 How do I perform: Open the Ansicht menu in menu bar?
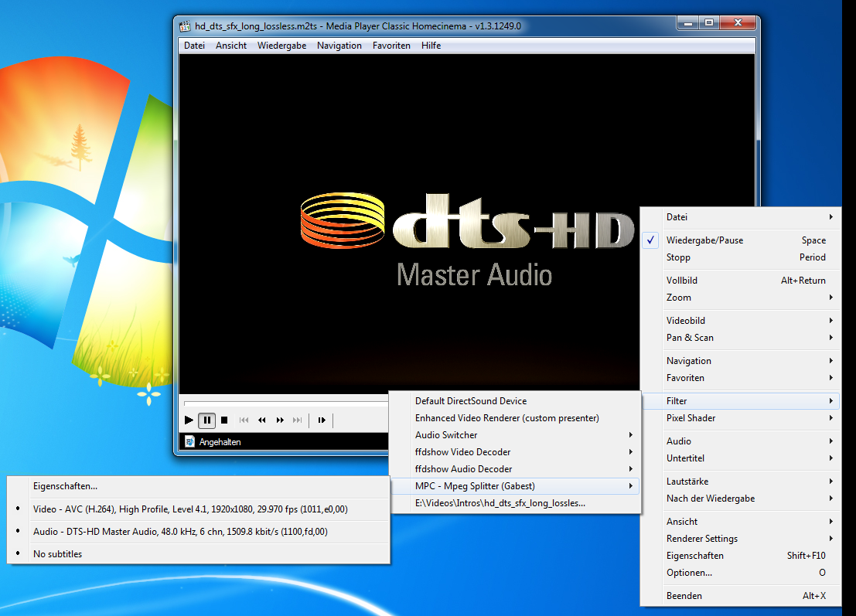point(231,46)
